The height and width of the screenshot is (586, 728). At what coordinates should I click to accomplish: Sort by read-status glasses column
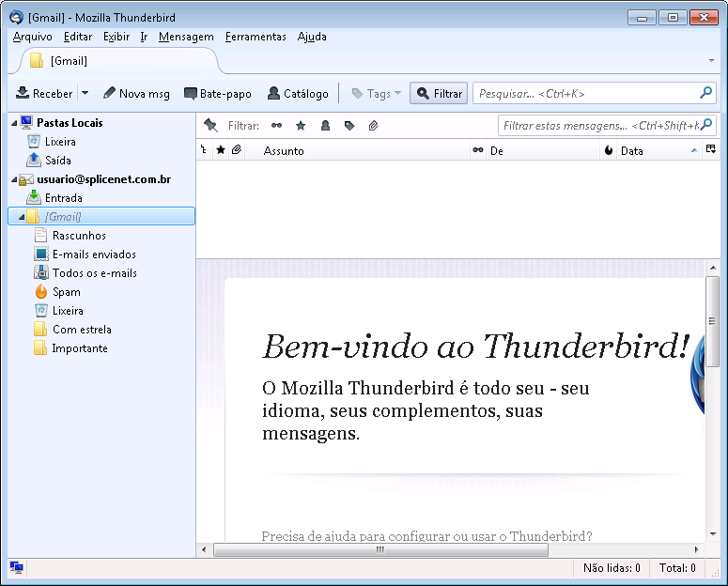point(478,150)
